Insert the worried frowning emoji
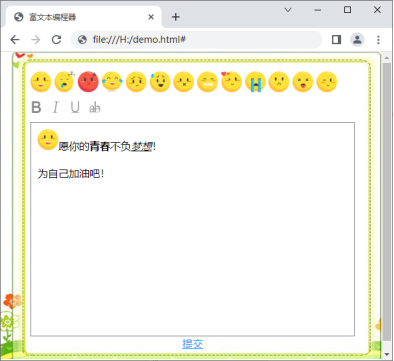394x361 pixels. coord(136,82)
